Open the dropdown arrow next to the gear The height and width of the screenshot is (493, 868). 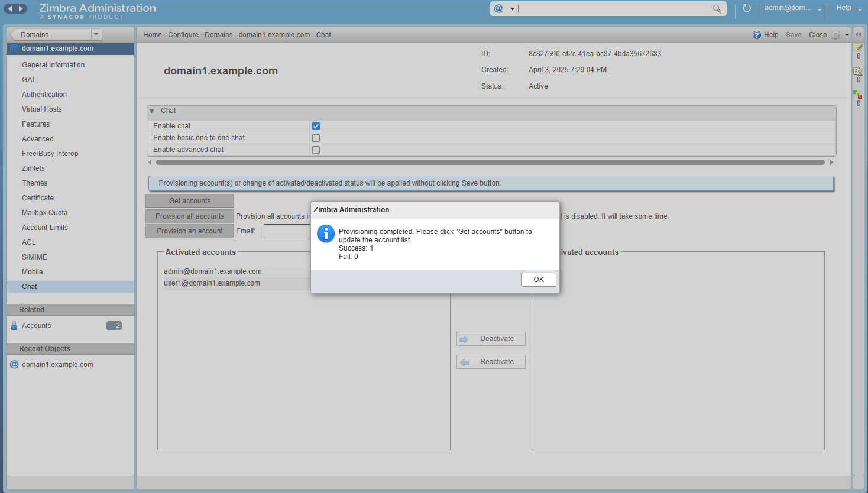(847, 35)
